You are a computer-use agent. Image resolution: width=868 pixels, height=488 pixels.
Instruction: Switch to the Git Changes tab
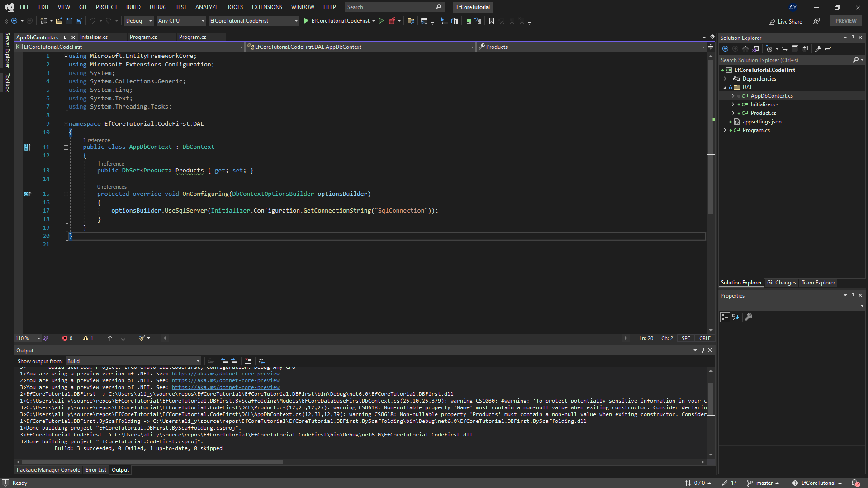(x=781, y=282)
